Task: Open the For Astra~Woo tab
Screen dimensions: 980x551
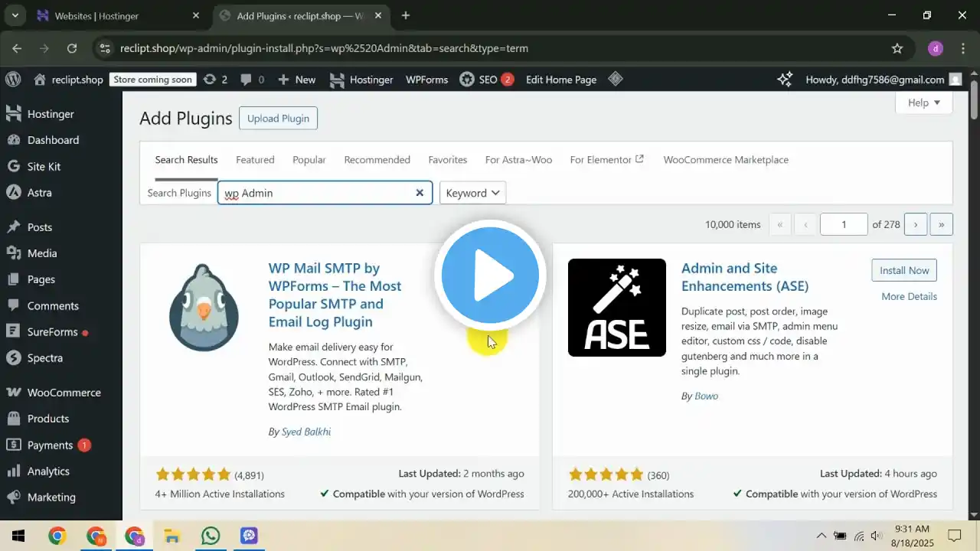Action: [x=518, y=160]
